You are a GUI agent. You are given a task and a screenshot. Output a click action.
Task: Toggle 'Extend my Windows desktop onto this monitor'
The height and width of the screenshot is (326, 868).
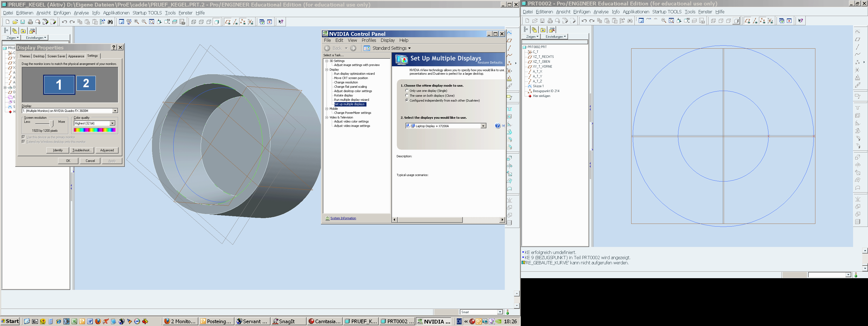click(23, 142)
